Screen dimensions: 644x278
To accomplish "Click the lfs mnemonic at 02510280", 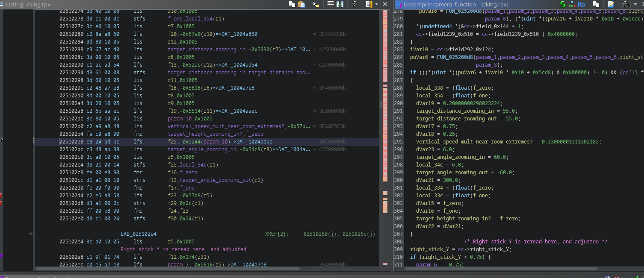I will click(x=138, y=34).
